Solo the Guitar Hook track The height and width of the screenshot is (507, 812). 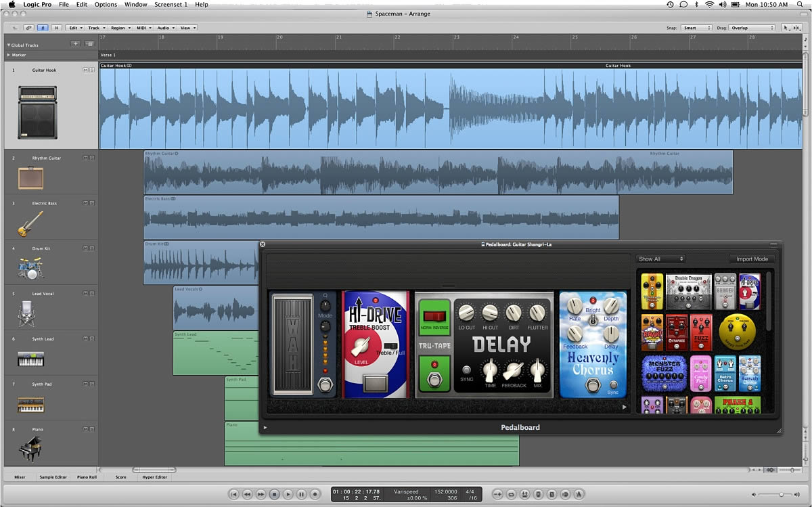(92, 70)
